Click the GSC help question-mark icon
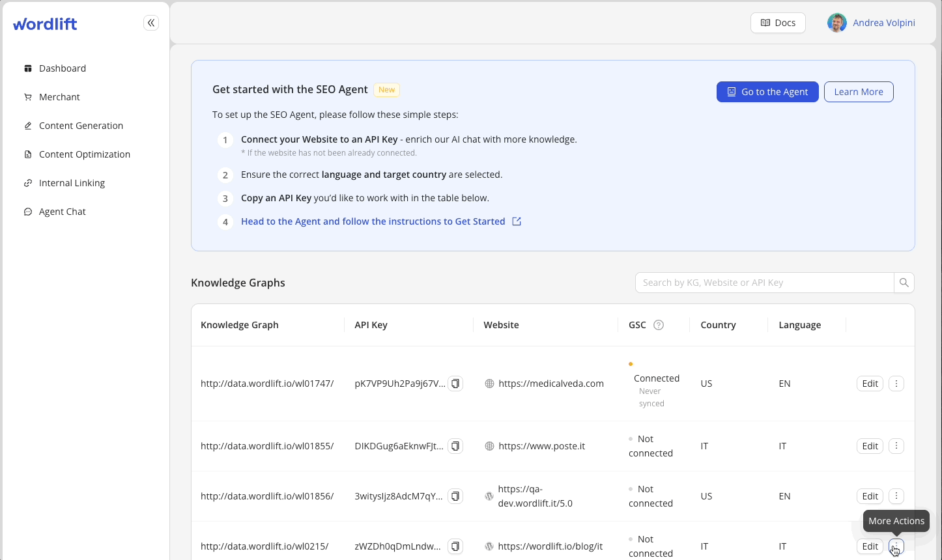This screenshot has height=560, width=942. pyautogui.click(x=659, y=325)
